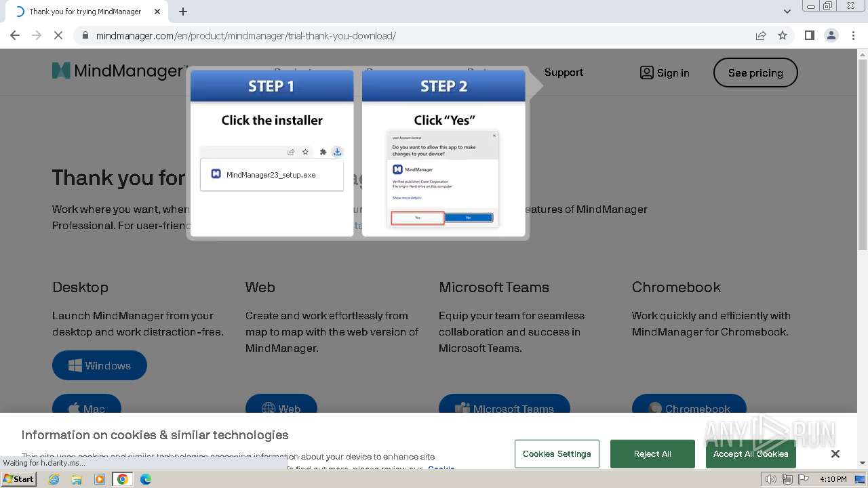Open the Chrome profile menu

[831, 35]
